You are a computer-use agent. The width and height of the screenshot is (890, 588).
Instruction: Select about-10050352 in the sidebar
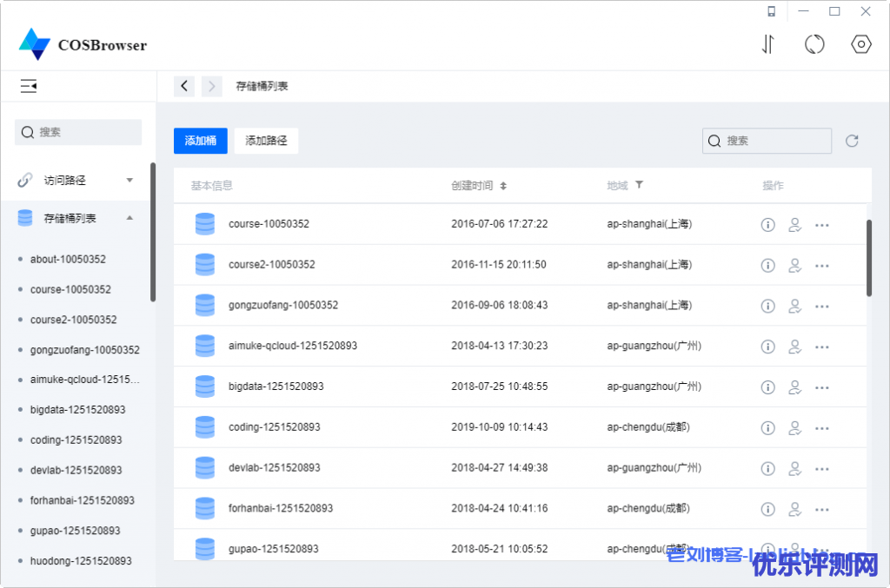point(68,259)
